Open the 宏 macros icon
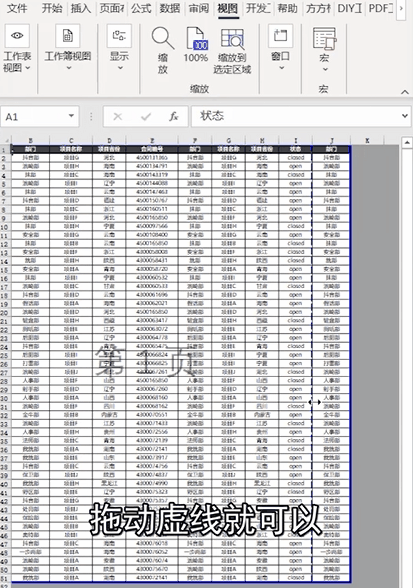Screen dimensions: 413x588 point(324,38)
